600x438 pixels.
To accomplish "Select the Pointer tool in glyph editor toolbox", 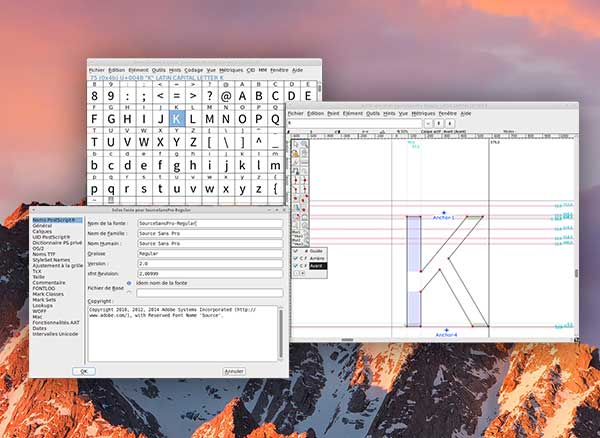I will point(296,144).
